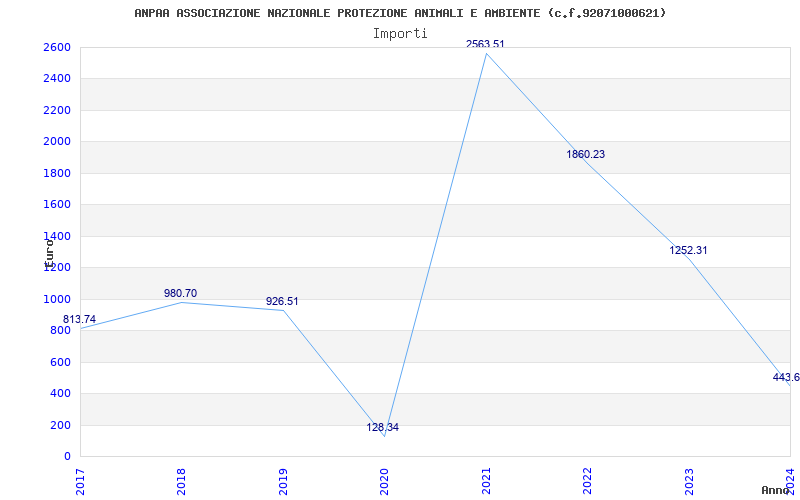Select the partially visible 443.6 data label
This screenshot has height=500, width=800.
click(786, 378)
